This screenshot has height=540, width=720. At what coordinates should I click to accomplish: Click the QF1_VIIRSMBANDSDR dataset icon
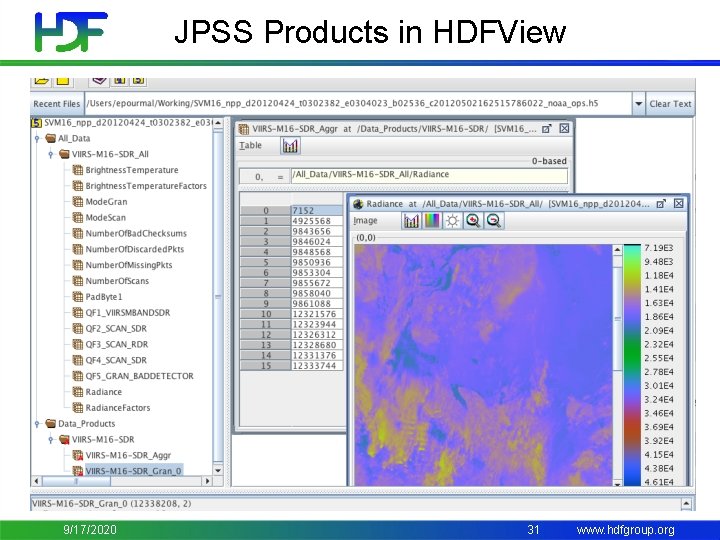[x=78, y=313]
